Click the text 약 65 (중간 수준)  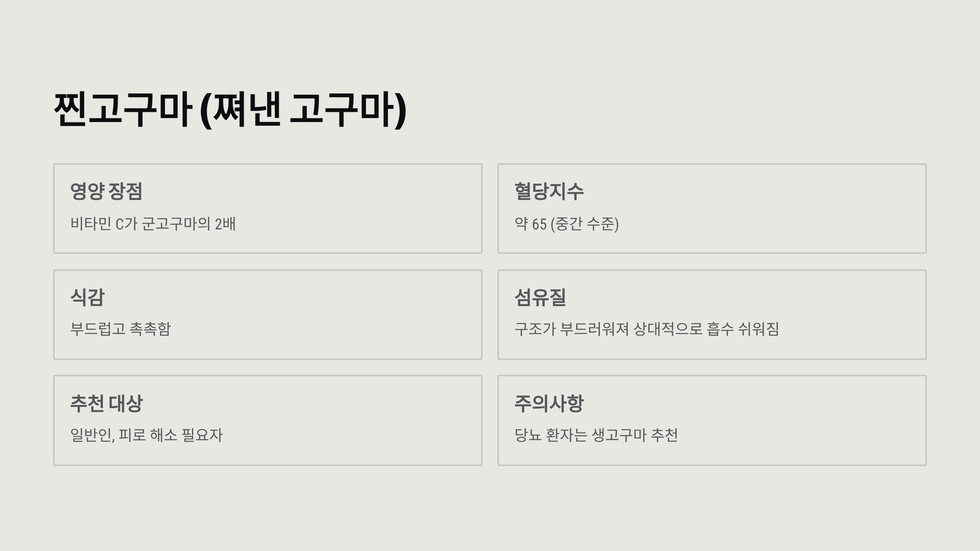pos(566,224)
